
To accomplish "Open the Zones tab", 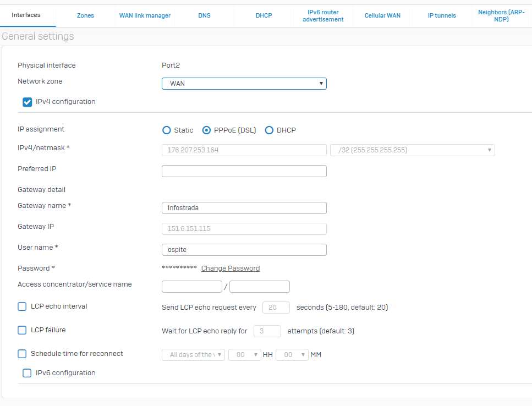I will click(85, 15).
